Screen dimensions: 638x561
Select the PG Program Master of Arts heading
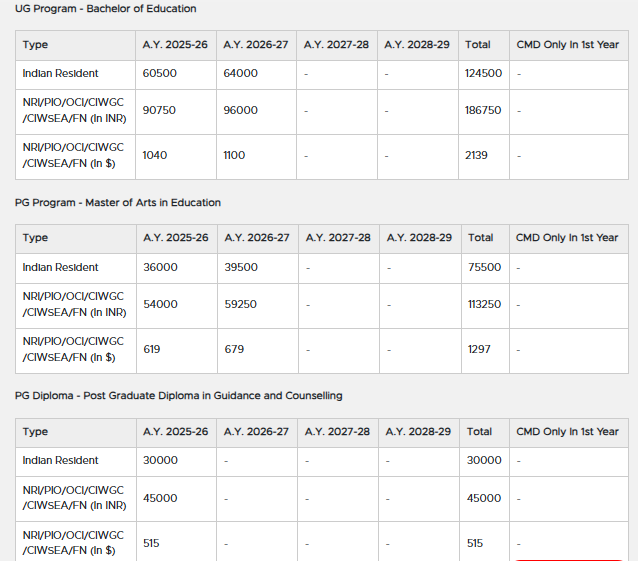click(118, 202)
